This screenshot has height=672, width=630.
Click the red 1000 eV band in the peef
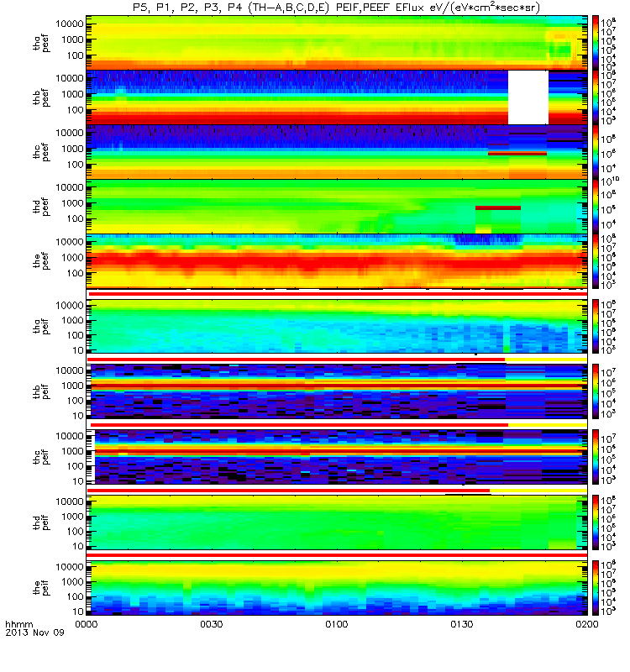[x=337, y=260]
